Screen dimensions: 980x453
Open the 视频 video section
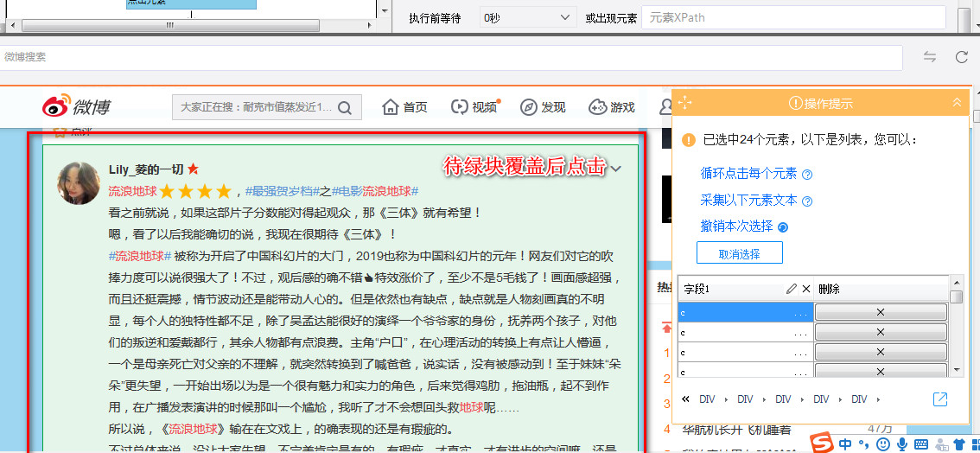coord(475,107)
